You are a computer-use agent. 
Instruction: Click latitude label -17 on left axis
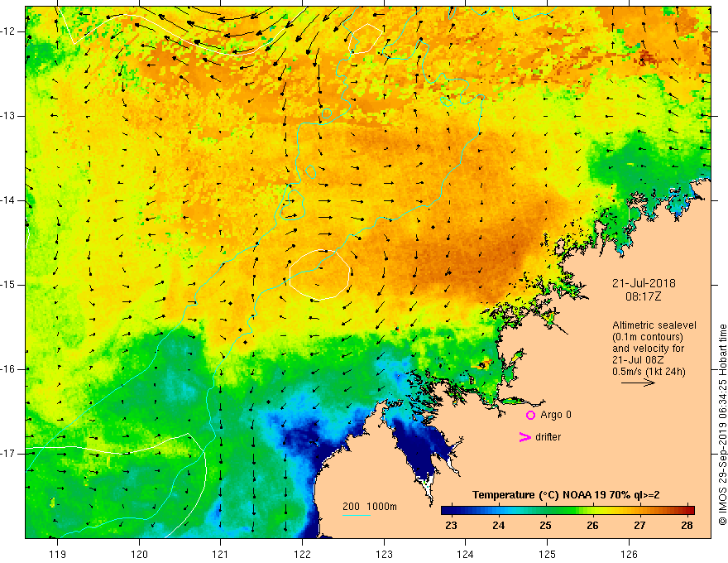point(8,454)
